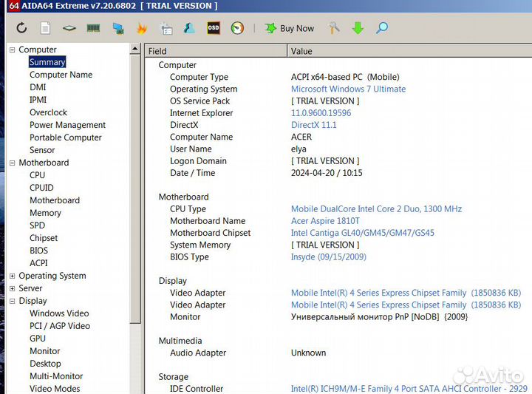Open the GPU tree item
Screen dimensions: 532x394
point(38,339)
